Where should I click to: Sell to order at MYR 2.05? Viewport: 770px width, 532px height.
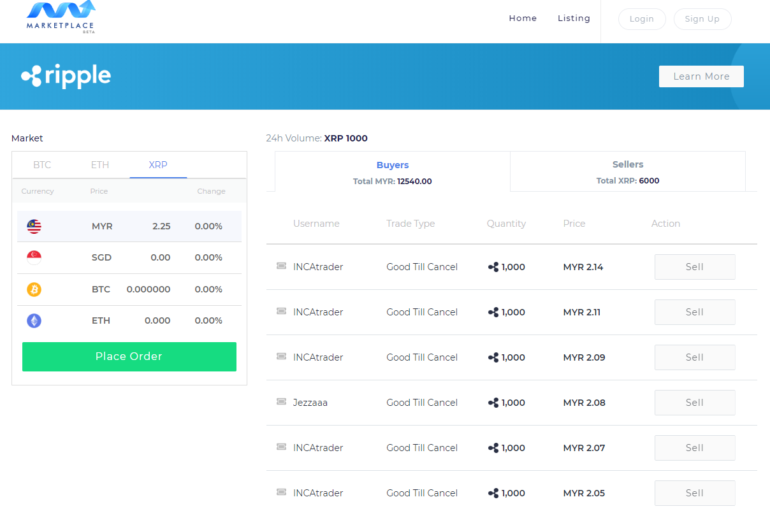695,493
